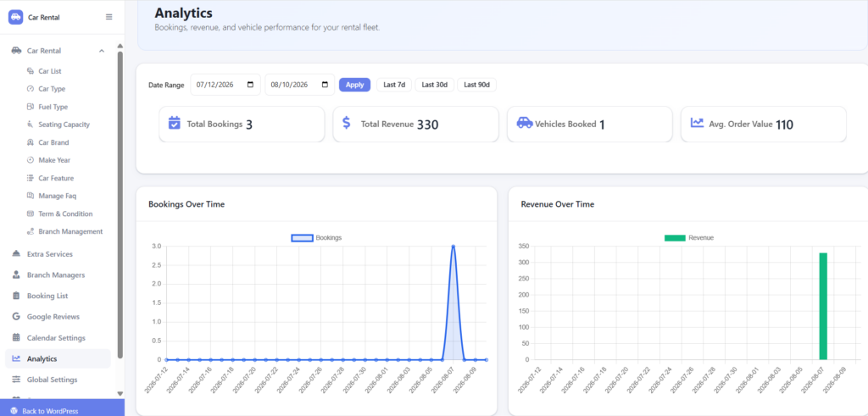
Task: Click the Calendar Settings calendar icon
Action: point(16,337)
